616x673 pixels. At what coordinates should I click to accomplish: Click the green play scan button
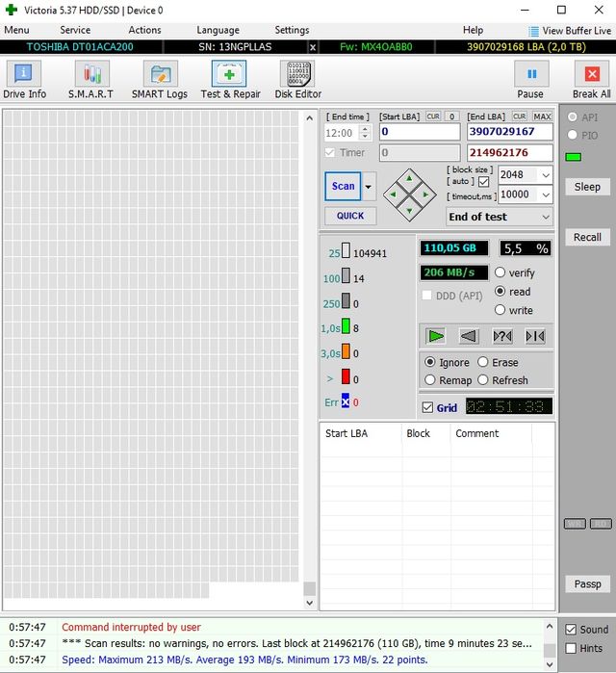tap(435, 336)
